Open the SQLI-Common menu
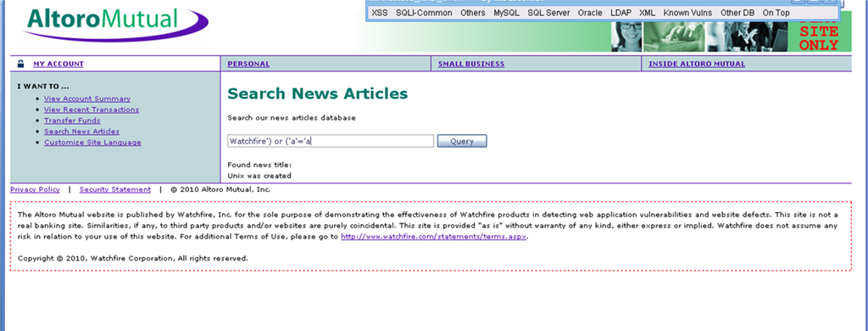This screenshot has height=331, width=868. (424, 13)
